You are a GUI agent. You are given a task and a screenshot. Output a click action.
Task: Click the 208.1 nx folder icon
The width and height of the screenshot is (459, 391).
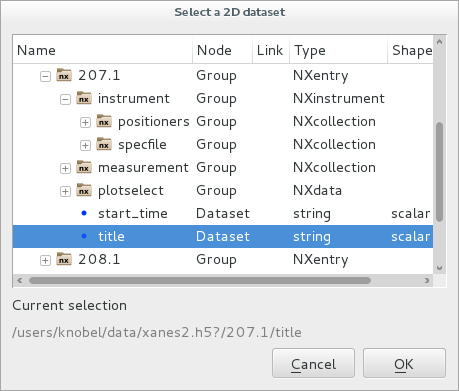64,259
